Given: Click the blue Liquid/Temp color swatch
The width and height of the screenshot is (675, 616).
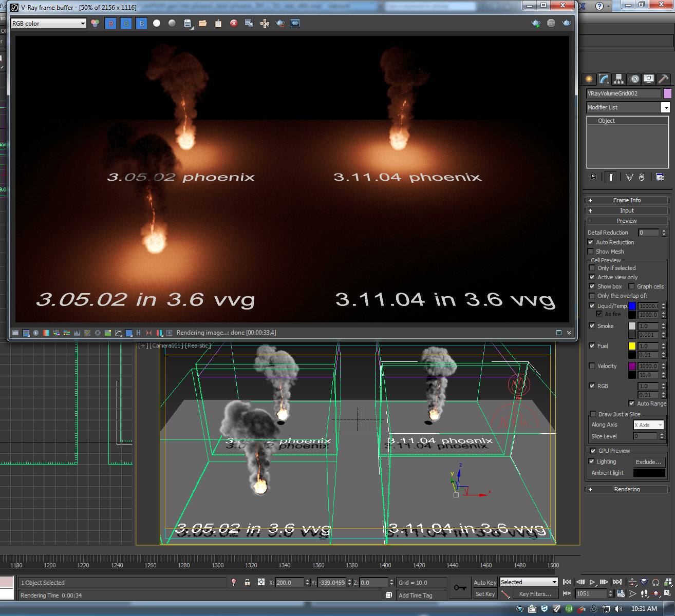Looking at the screenshot, I should (x=632, y=306).
